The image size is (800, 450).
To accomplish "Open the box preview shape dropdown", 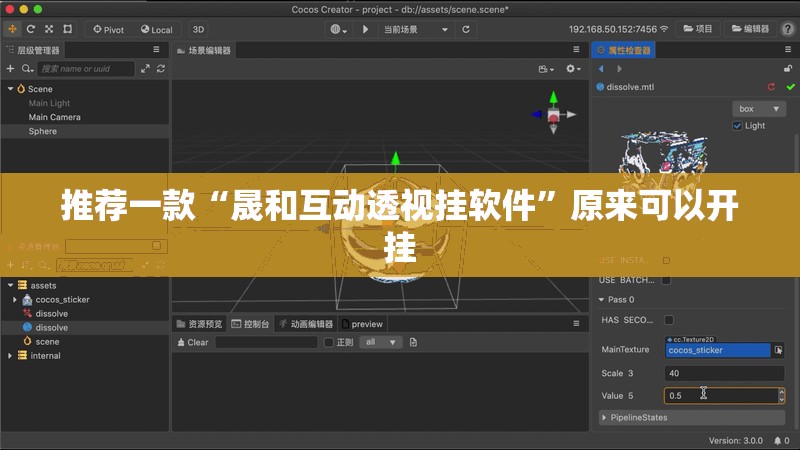I will 759,108.
